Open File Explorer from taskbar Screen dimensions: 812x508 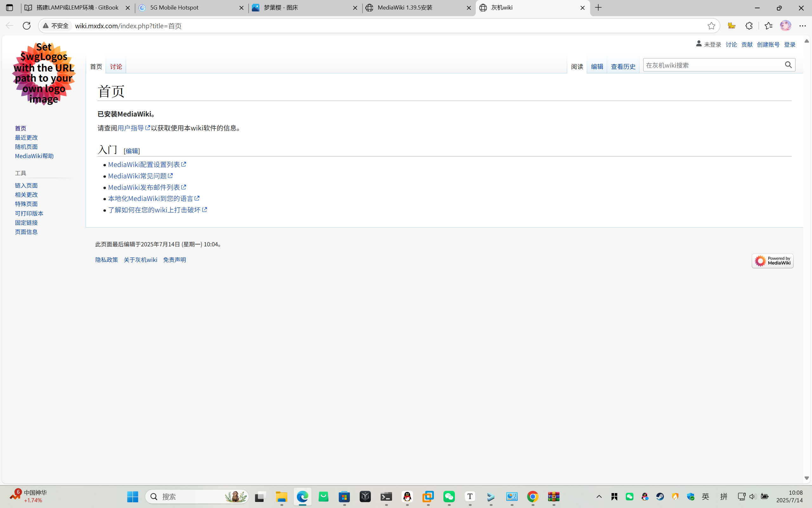tap(282, 497)
